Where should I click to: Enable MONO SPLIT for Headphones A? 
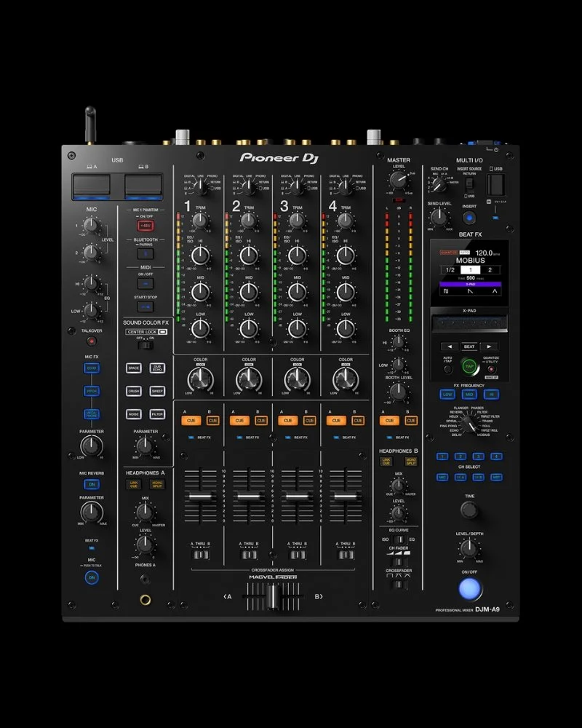(156, 483)
